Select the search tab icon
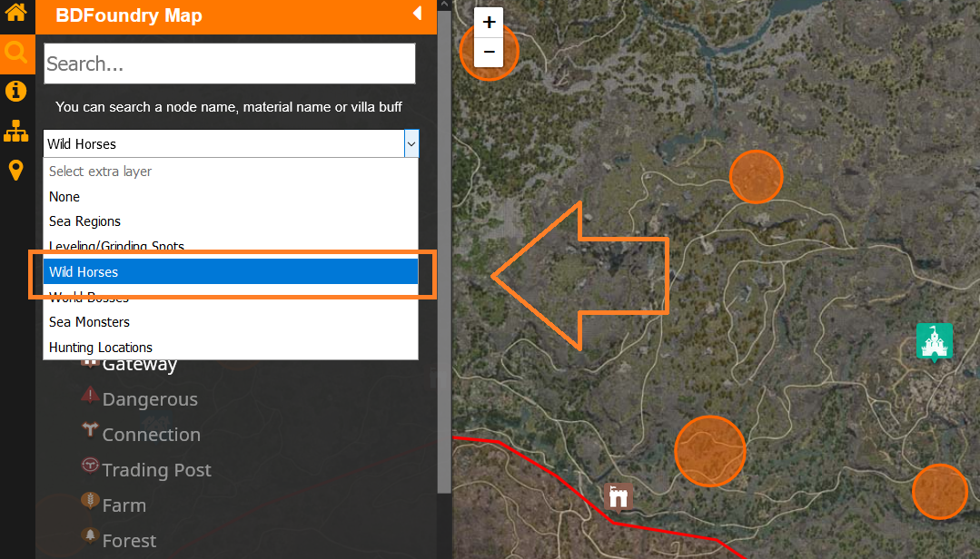 point(16,54)
